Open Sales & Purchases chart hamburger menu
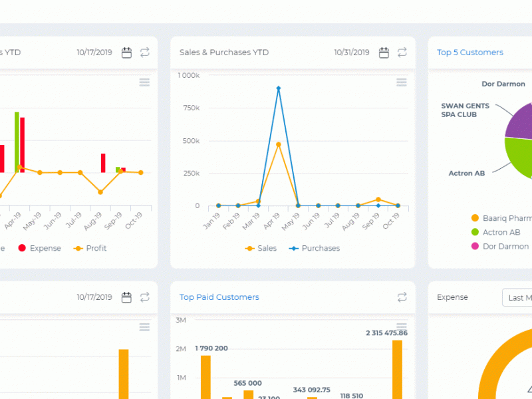 click(x=402, y=82)
